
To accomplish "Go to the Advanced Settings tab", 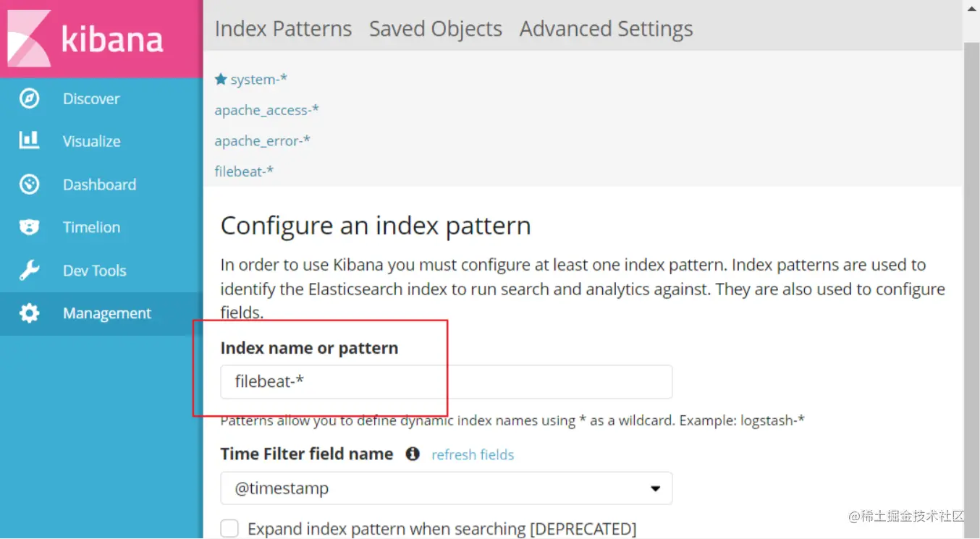I will tap(606, 29).
